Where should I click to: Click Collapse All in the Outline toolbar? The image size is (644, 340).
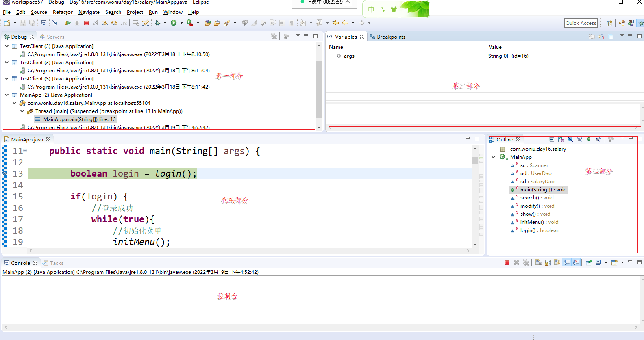[x=551, y=139]
